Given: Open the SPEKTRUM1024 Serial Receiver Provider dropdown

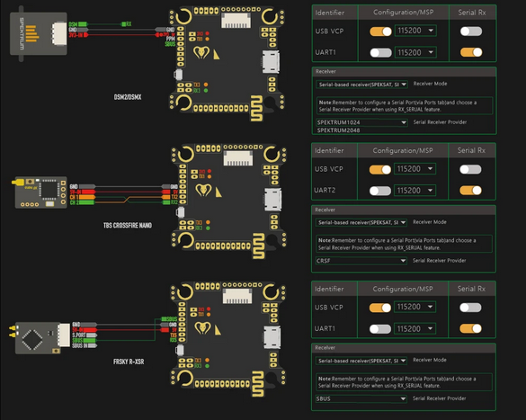Looking at the screenshot, I should 361,122.
